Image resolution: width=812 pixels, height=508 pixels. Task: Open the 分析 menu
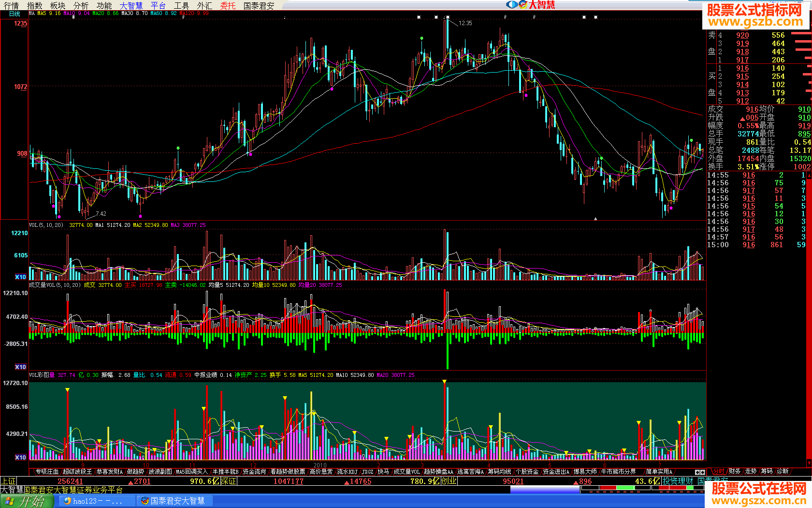tap(81, 5)
